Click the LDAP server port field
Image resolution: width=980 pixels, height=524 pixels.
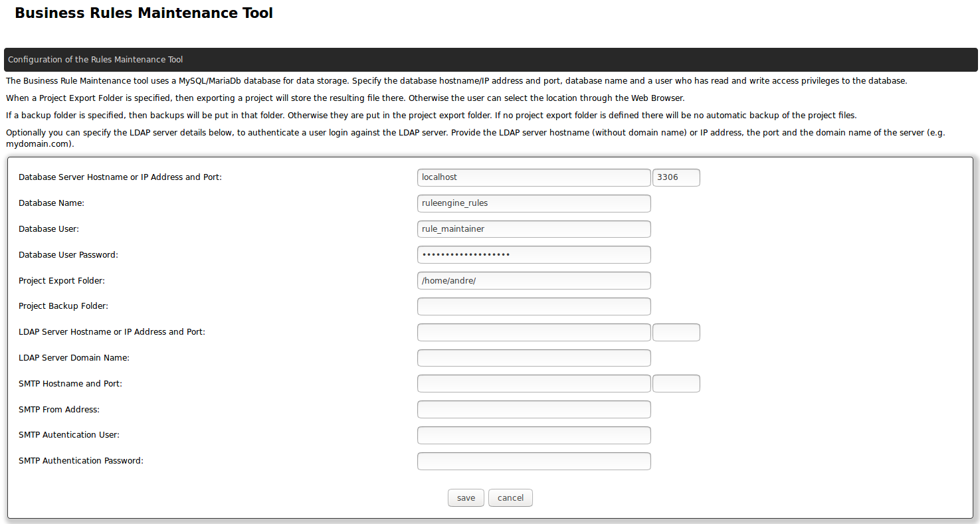click(676, 332)
